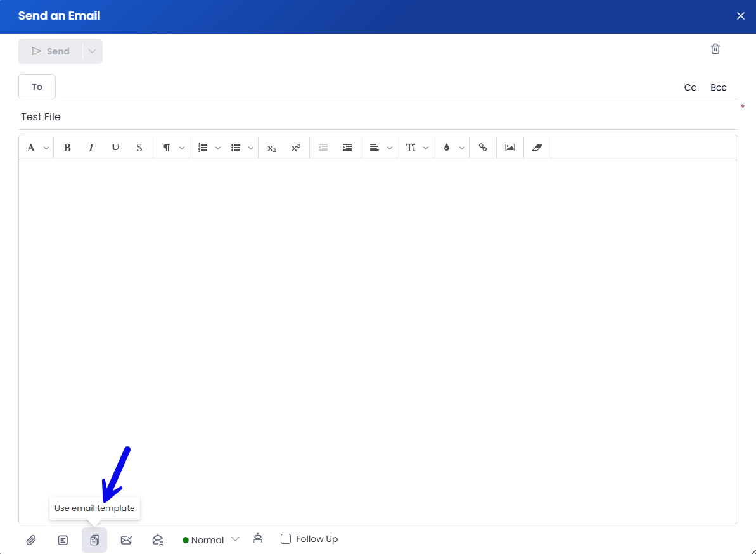
Task: Enable the Follow Up checkbox
Action: click(x=286, y=539)
